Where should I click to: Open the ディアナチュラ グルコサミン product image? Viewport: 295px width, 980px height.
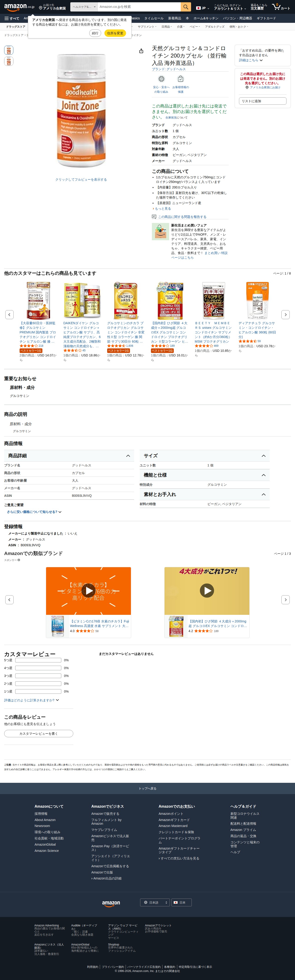tap(257, 301)
